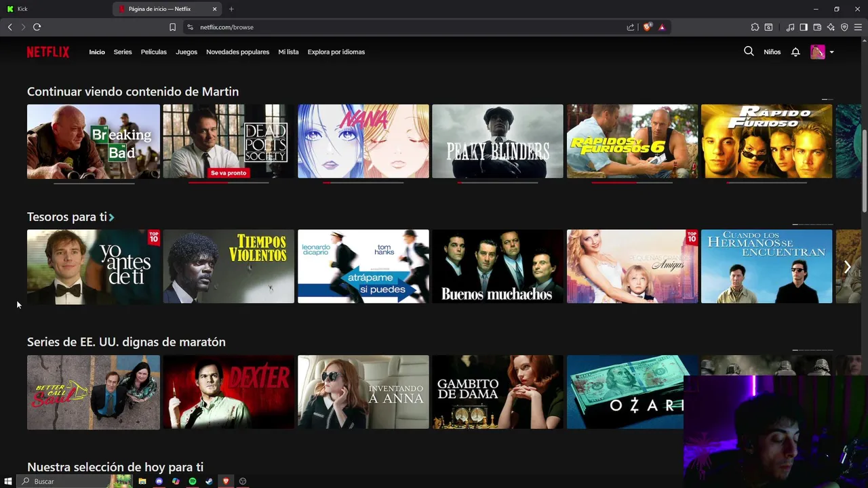Open the Dexter thumbnail
The image size is (868, 488).
click(229, 392)
